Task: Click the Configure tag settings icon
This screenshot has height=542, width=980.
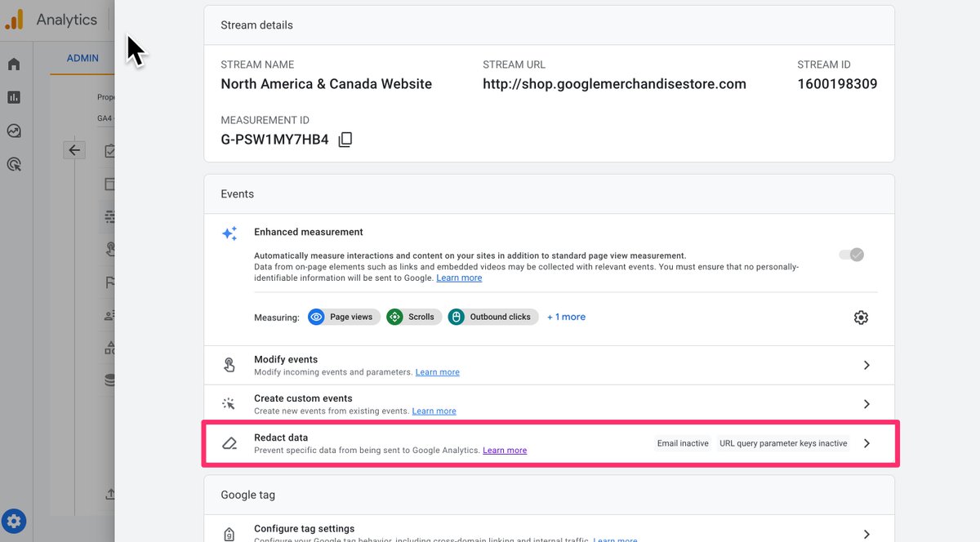Action: click(229, 535)
